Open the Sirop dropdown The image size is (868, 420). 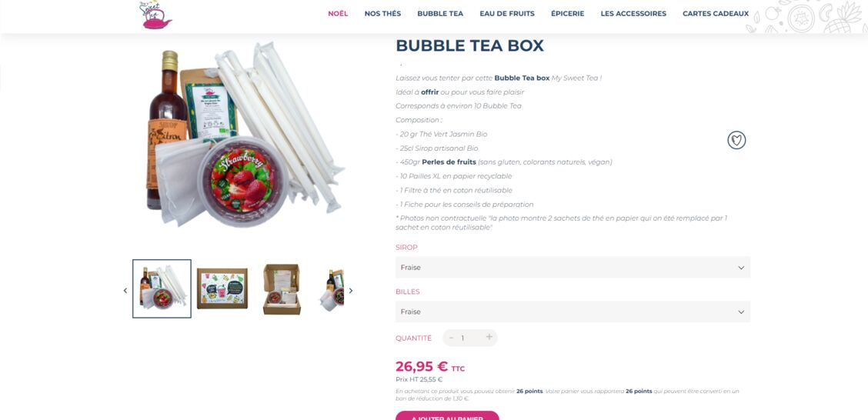(x=573, y=267)
